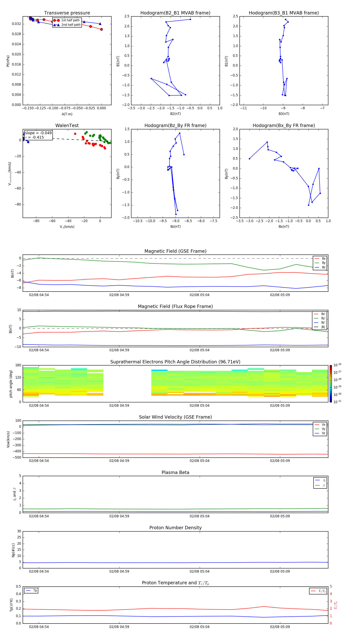Click 'Vz' in solar wind velocity legend
Viewport: 351px width, 644px height.
tap(320, 433)
